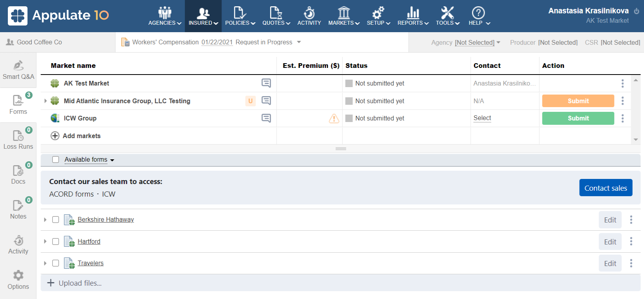The height and width of the screenshot is (299, 644).
Task: Open the Tools wrench menu
Action: [448, 16]
